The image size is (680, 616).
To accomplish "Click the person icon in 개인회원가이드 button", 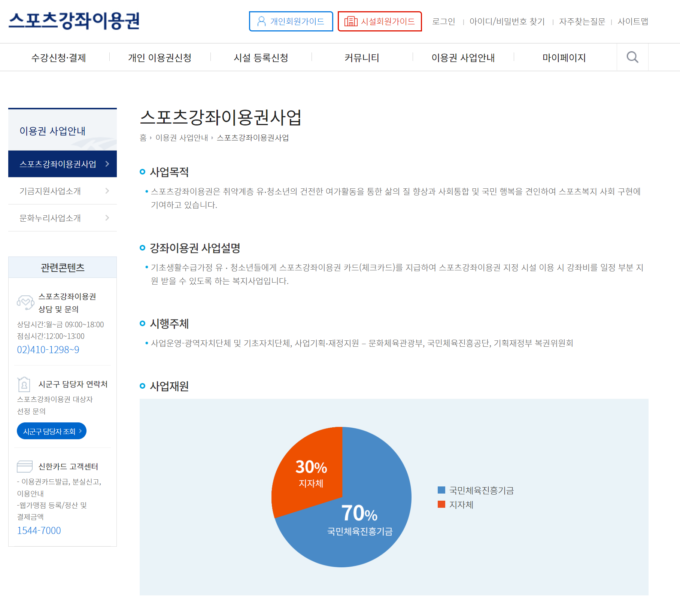I will tap(261, 21).
